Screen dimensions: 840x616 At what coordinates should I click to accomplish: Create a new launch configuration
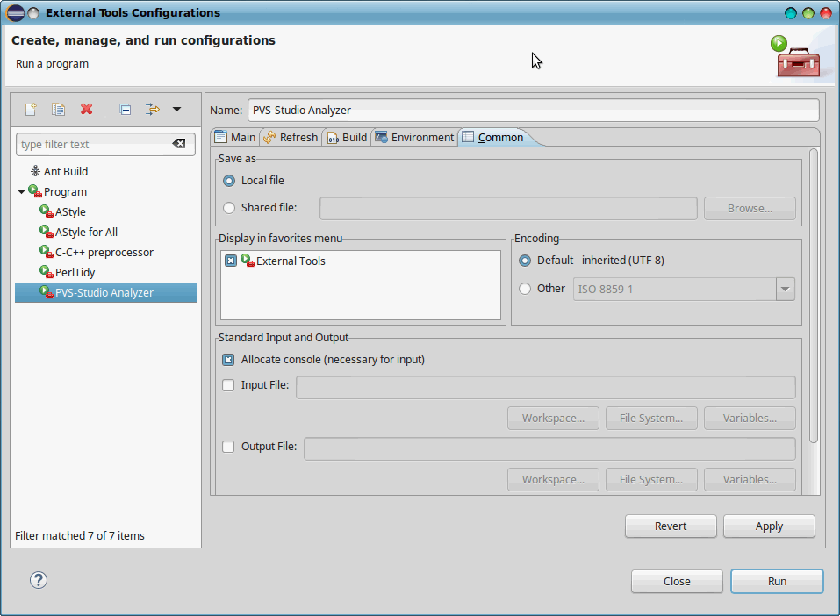pos(31,110)
